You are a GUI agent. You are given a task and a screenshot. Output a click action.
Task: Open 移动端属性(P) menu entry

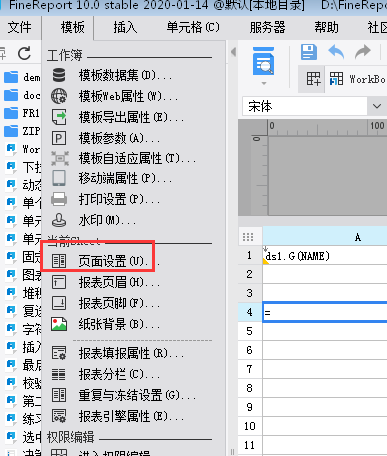[125, 179]
